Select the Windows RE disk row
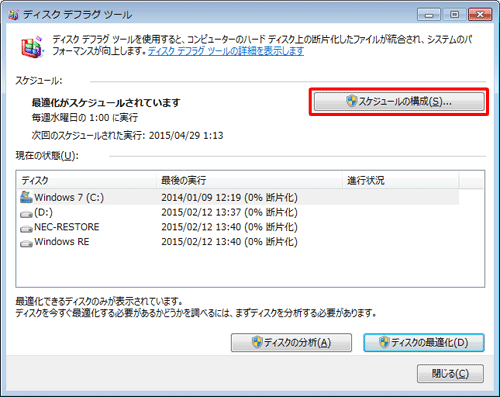 tap(238, 242)
